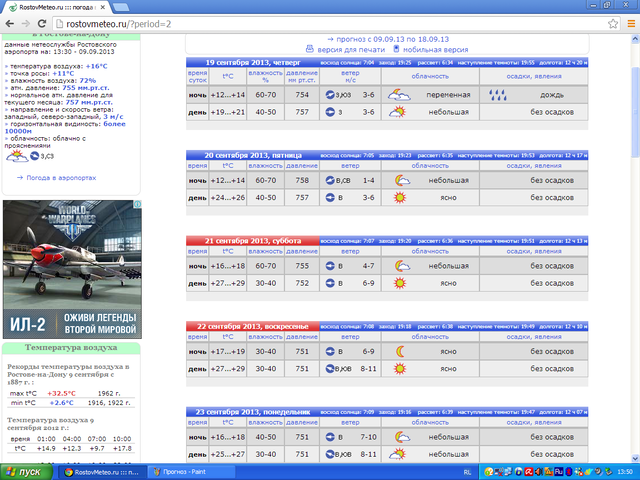Click the 22 September 2013 Sunday header
This screenshot has height=480, width=640.
(253, 327)
